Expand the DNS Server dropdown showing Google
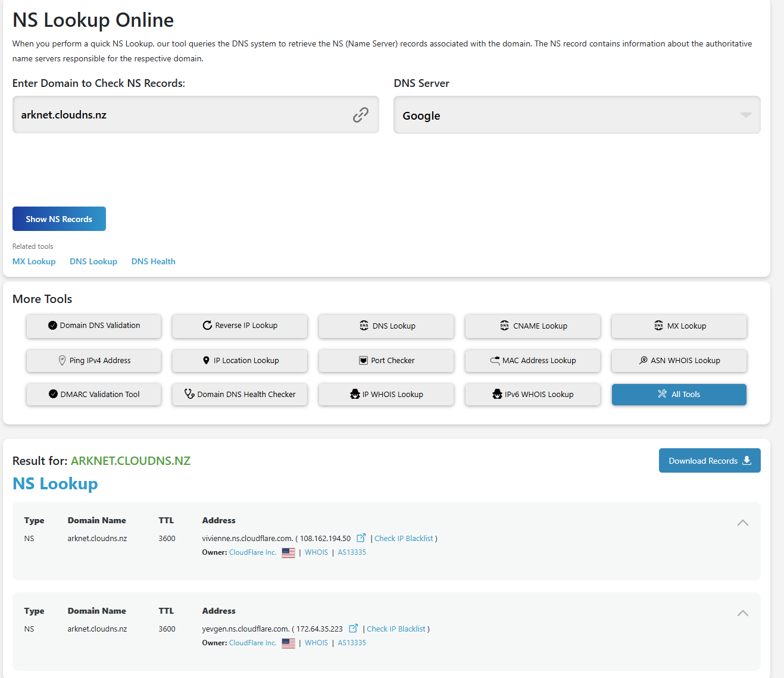The image size is (784, 678). tap(576, 115)
